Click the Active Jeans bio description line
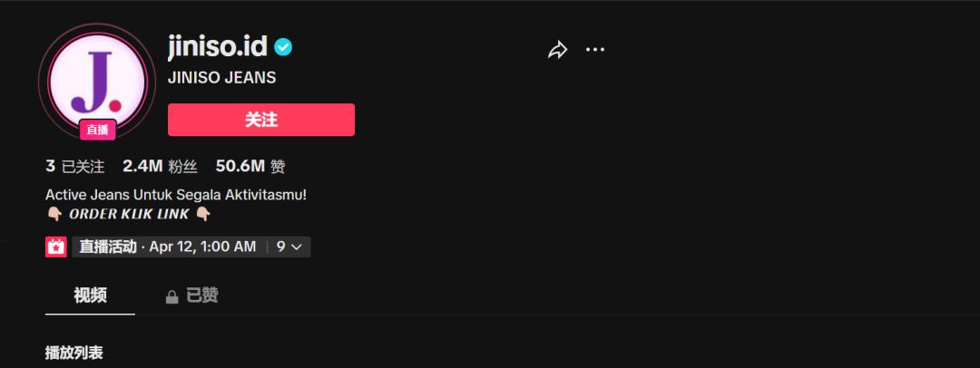Viewport: 980px width, 368px height. pyautogui.click(x=176, y=195)
